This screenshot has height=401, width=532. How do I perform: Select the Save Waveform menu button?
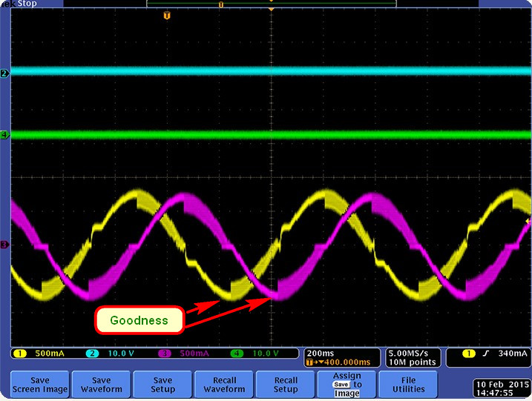101,385
